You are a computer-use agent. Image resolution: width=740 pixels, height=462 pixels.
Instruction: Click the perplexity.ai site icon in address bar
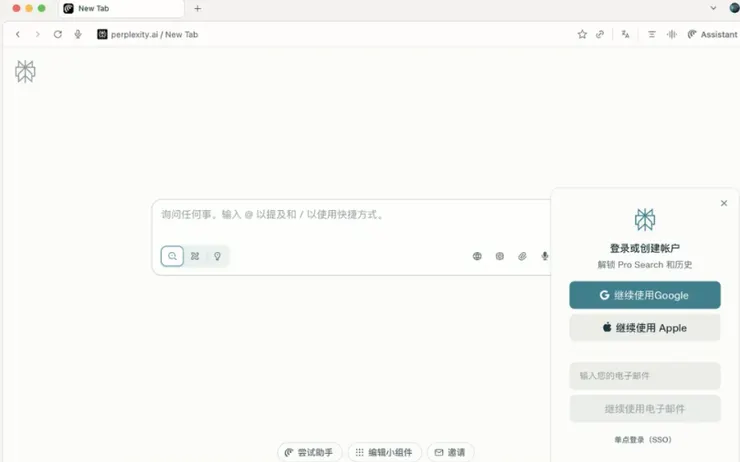coord(102,34)
